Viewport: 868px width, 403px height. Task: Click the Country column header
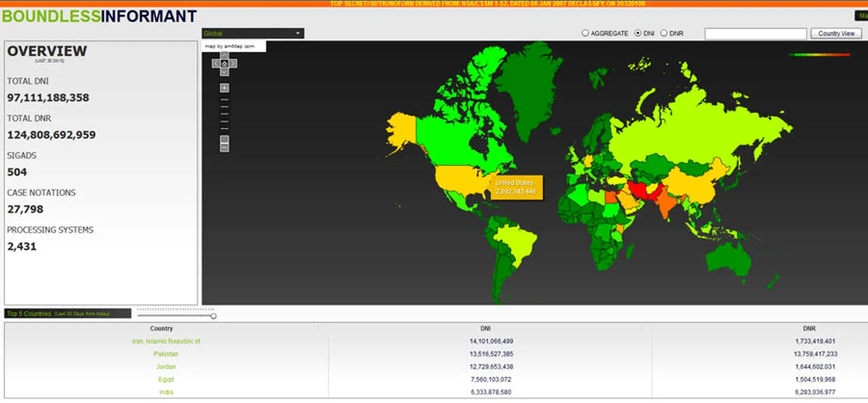click(161, 328)
